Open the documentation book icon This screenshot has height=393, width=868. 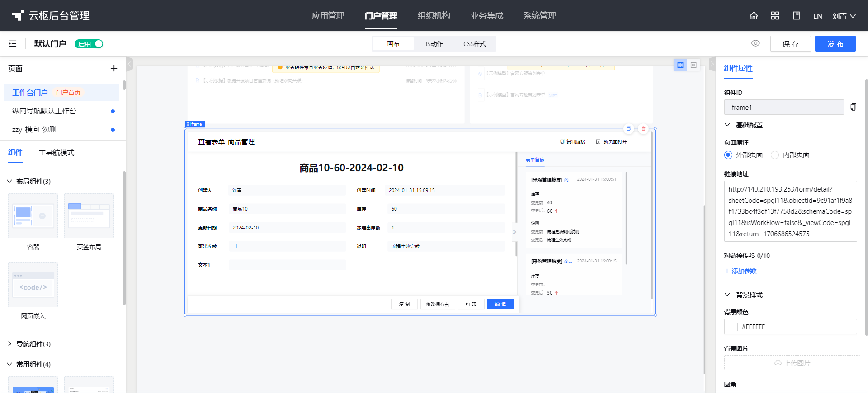pyautogui.click(x=797, y=16)
